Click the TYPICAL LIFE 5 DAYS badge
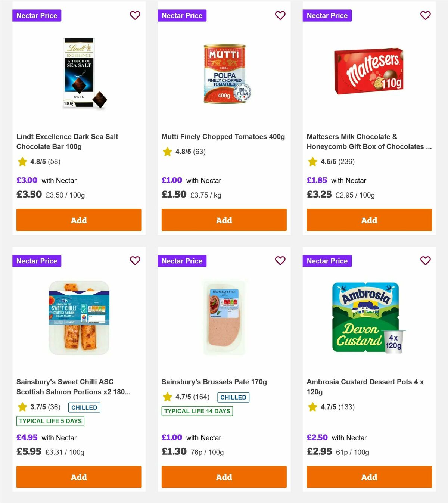Viewport: 448px width, 503px height. click(x=50, y=421)
